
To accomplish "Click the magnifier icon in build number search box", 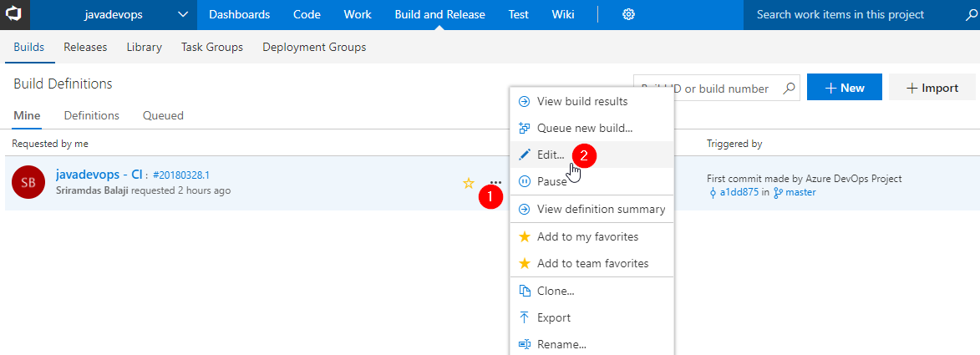I will 790,89.
